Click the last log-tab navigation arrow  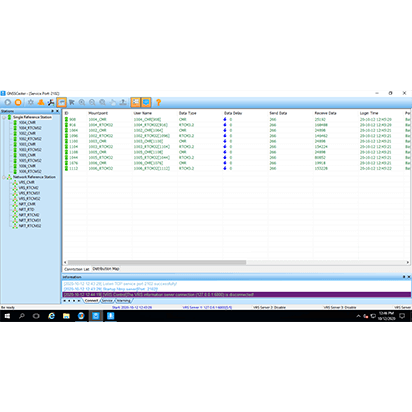(x=79, y=301)
